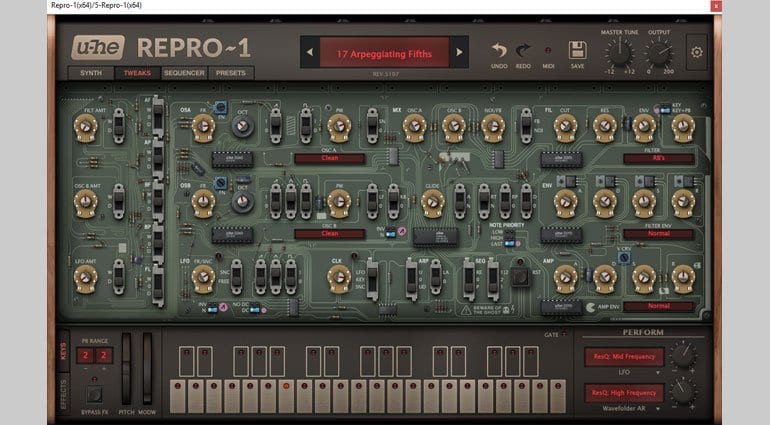770x425 pixels.
Task: Flip the LFO SNC/FREE switch
Action: (x=236, y=277)
